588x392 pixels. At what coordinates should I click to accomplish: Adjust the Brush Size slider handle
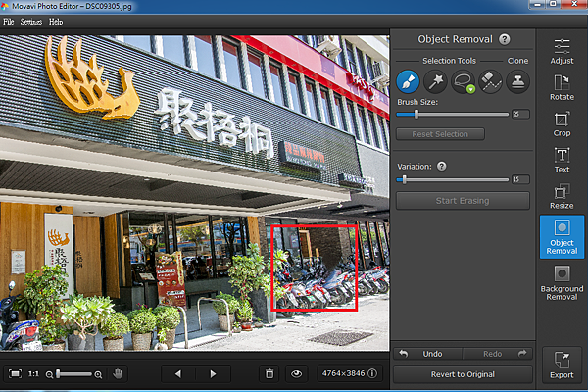coord(416,114)
